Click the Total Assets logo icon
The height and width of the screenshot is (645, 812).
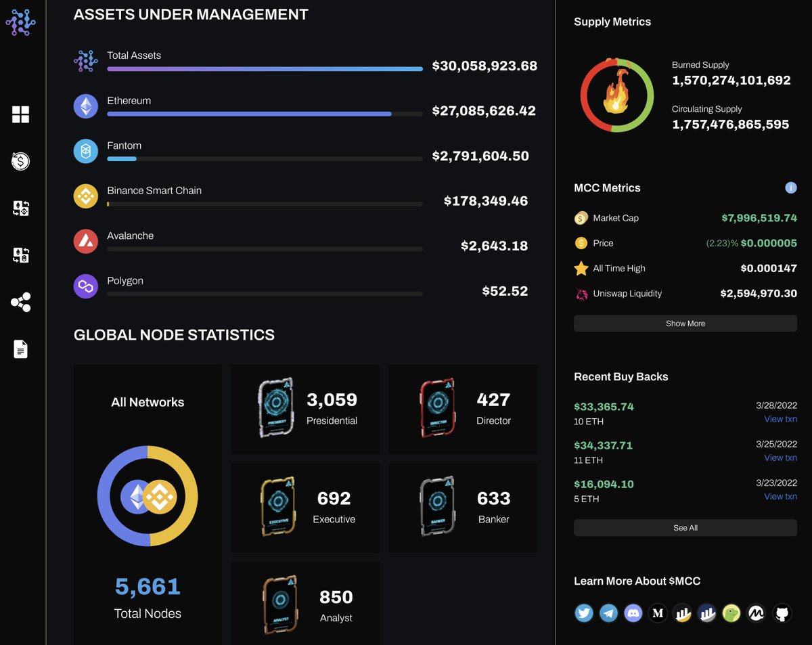click(86, 62)
